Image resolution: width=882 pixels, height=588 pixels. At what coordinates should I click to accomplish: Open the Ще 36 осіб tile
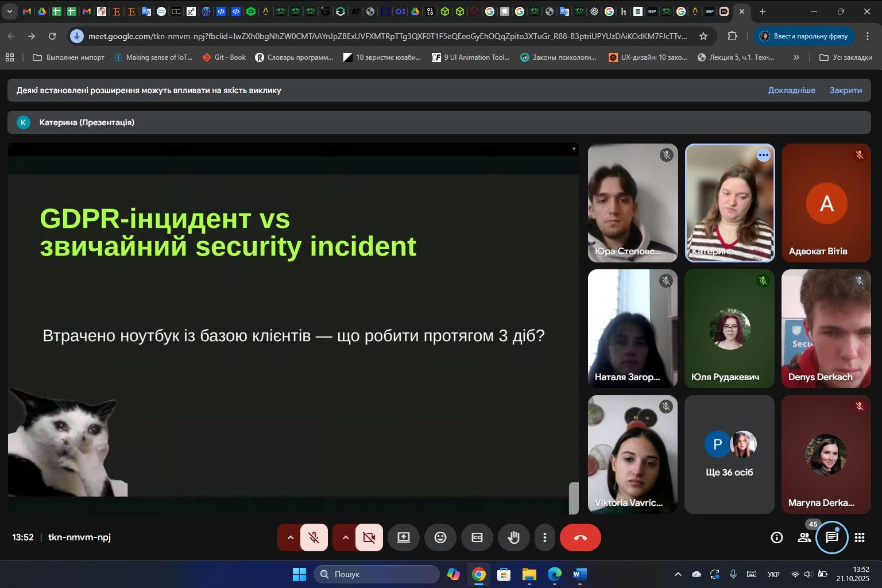[729, 454]
